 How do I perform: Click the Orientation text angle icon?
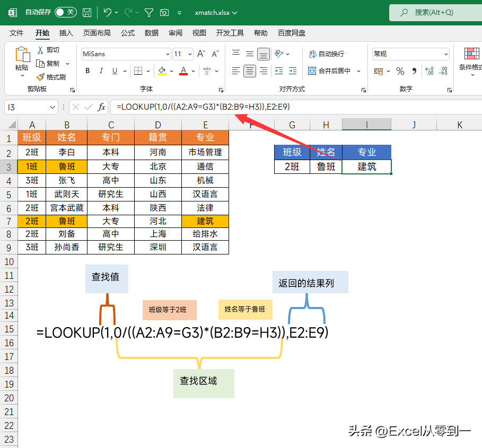[279, 54]
